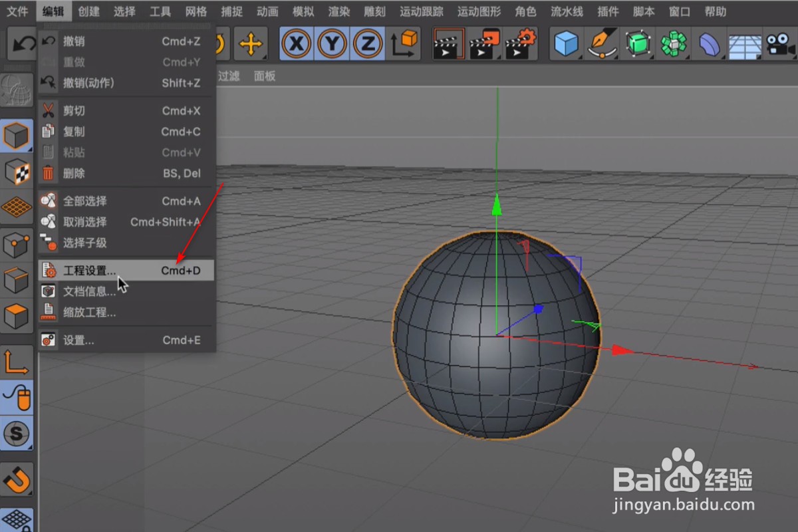Choose 剪切 from the edit menu

(126, 111)
